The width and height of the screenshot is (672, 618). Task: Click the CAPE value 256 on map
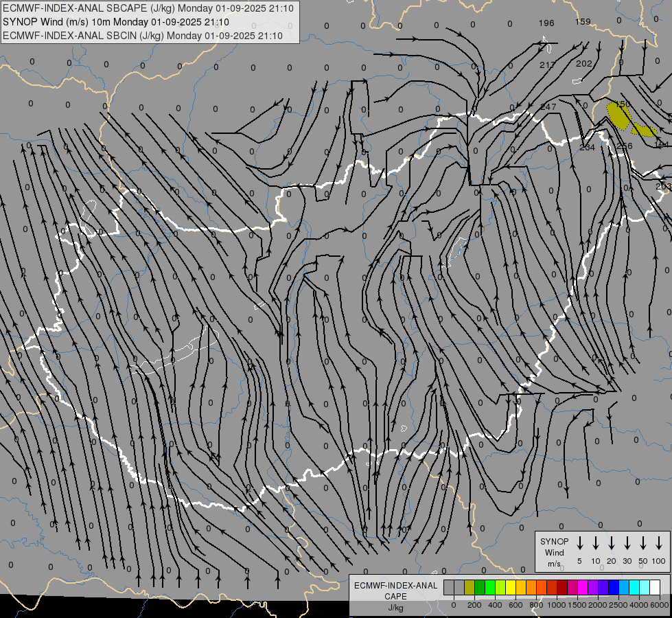625,146
